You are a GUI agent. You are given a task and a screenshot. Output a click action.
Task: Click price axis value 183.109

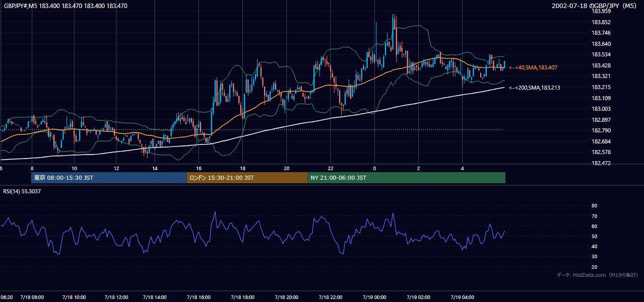601,98
